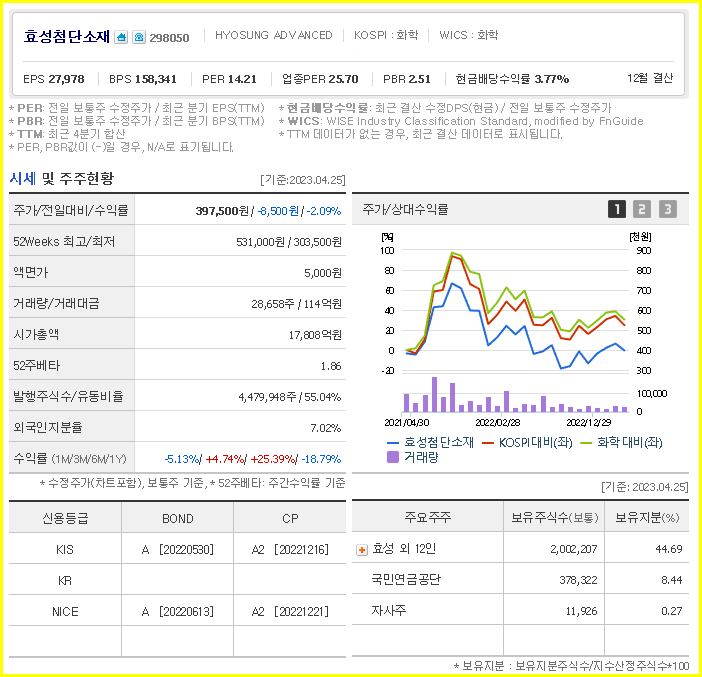Click the price chart's 2022/02/28 date label

click(498, 422)
